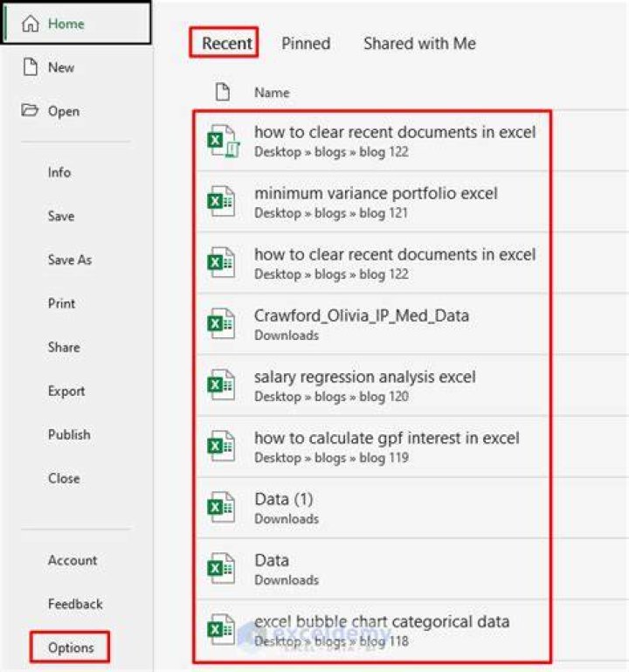Screen dimensions: 629x672
Task: Click Excel icon of minimum variance portfolio file
Action: 221,201
